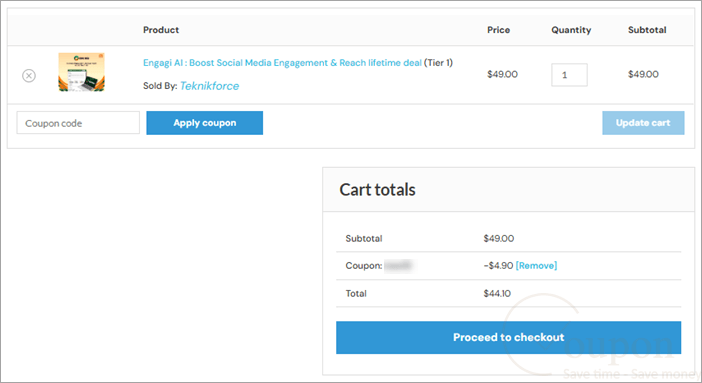702x383 pixels.
Task: Focus the quantity input field
Action: click(x=569, y=75)
